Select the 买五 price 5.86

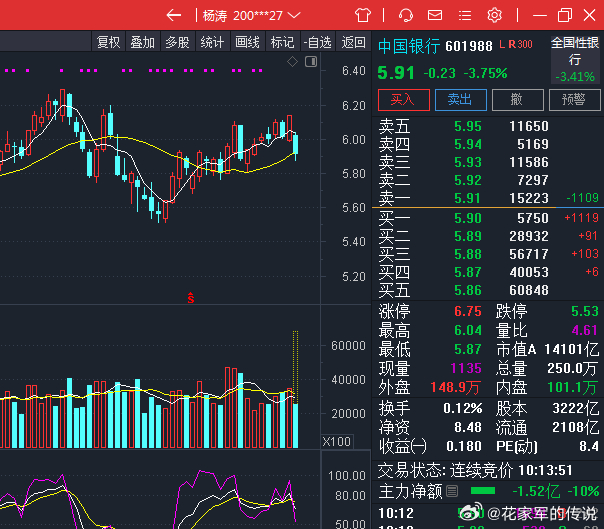click(468, 290)
